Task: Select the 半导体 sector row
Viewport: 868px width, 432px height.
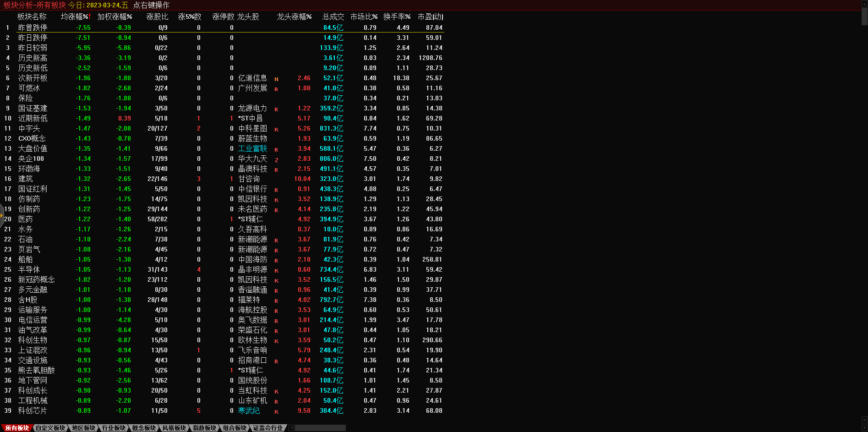Action: point(29,269)
